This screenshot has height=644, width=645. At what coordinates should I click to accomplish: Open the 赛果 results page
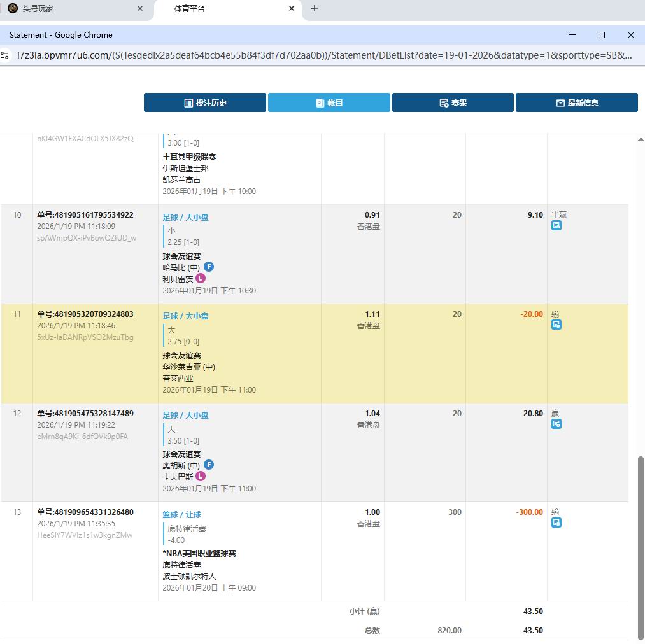click(453, 102)
